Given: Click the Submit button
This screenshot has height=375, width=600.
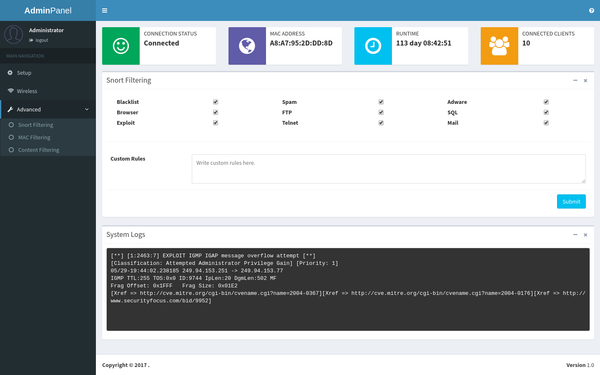Looking at the screenshot, I should pyautogui.click(x=571, y=202).
